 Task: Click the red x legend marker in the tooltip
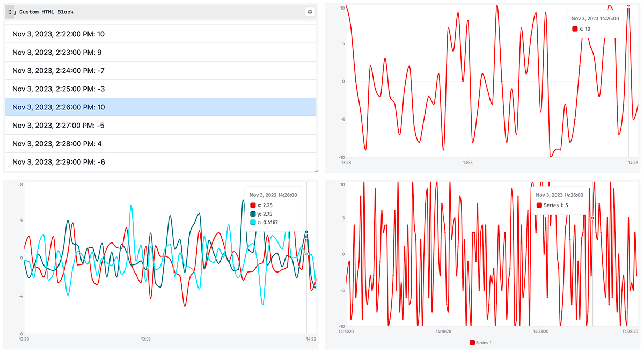[252, 204]
